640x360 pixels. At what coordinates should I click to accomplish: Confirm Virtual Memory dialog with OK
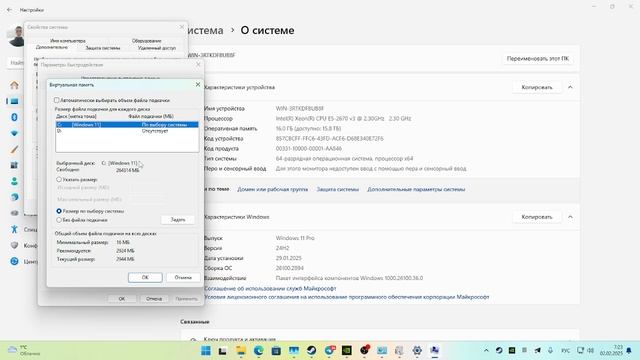(x=145, y=278)
